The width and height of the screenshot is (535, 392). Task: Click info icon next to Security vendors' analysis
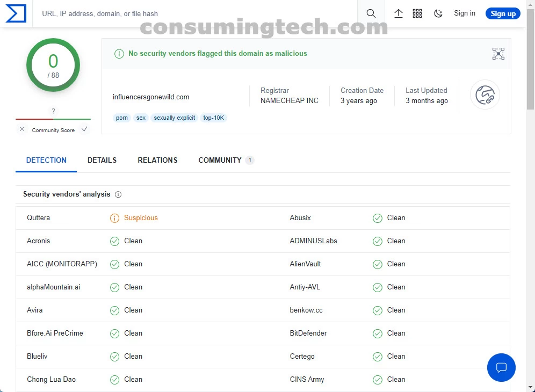[118, 194]
